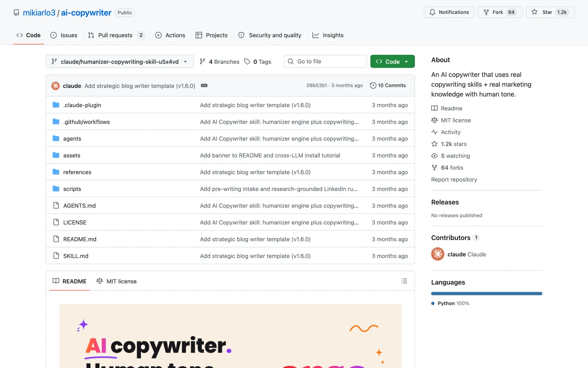Click the branch icon beside 4 Branches
Screen dimensions: 588x368
pyautogui.click(x=202, y=61)
